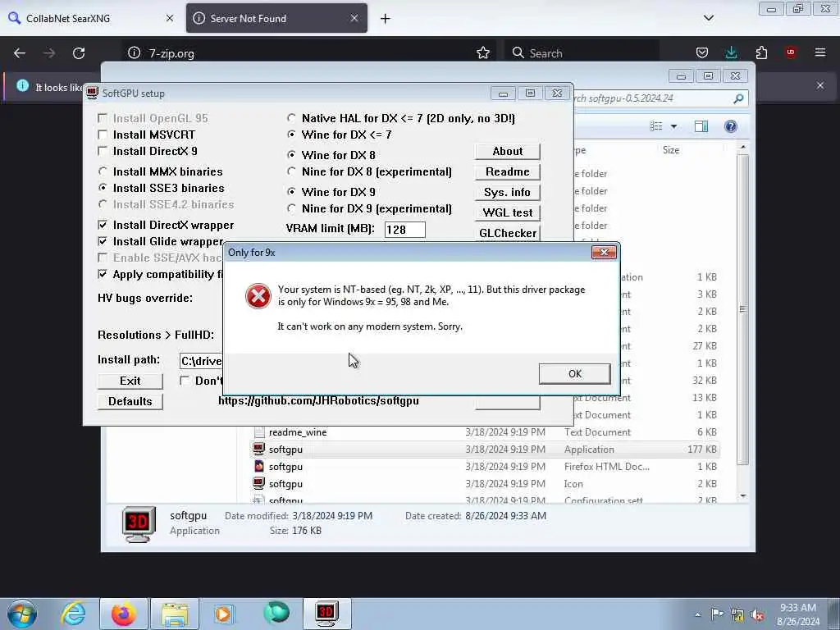Check Install MSVCRT checkbox
Screen dimensions: 840x630
pyautogui.click(x=103, y=135)
